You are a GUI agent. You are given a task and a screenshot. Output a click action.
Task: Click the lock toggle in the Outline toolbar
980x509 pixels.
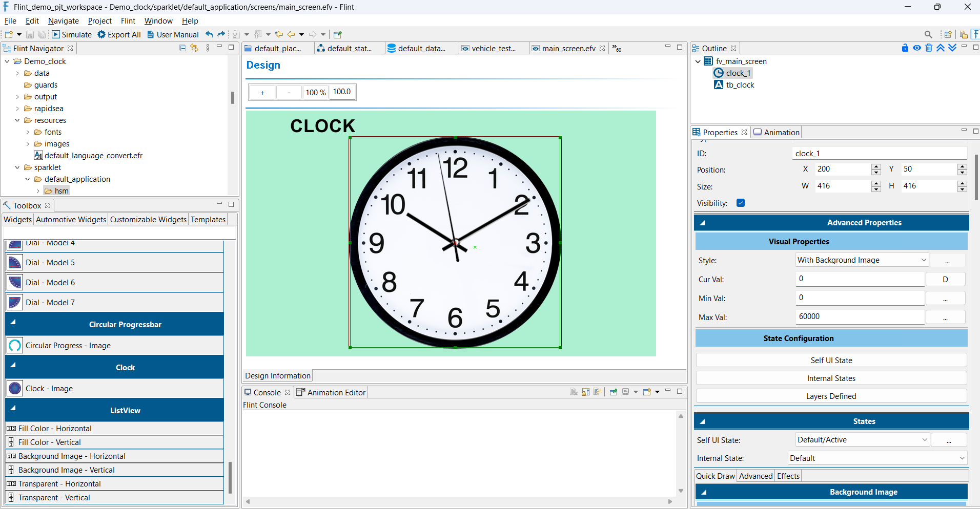click(x=905, y=48)
